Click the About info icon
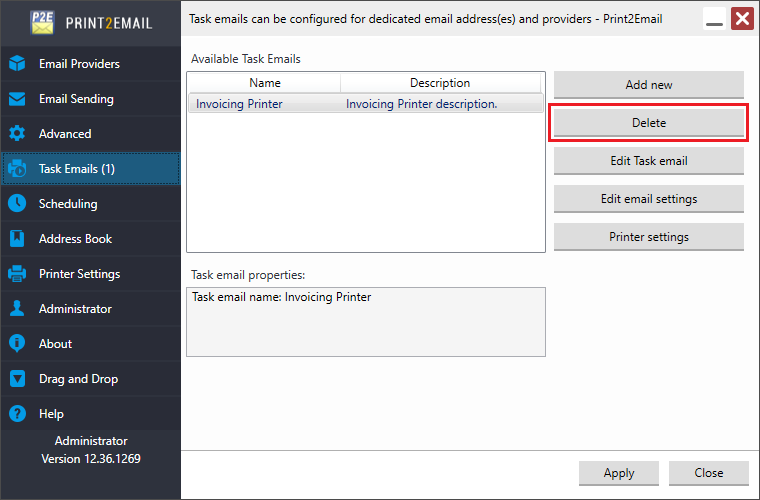This screenshot has width=760, height=500. [x=17, y=344]
